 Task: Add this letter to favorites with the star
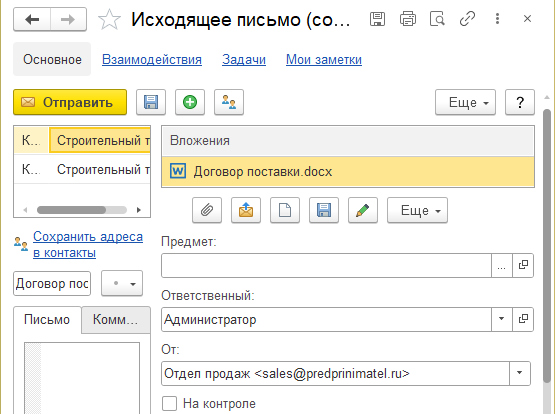tap(109, 19)
